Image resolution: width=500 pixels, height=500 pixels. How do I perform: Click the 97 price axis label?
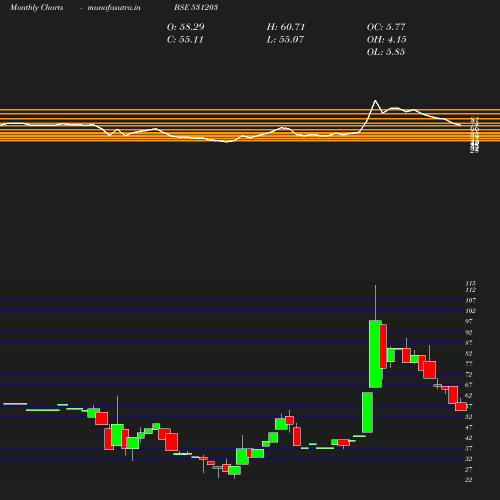coord(469,321)
